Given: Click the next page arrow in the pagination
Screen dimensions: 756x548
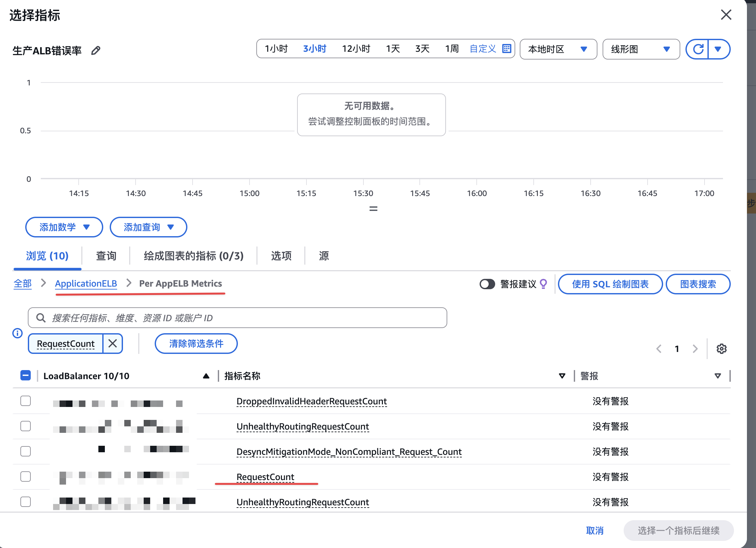Looking at the screenshot, I should [695, 349].
